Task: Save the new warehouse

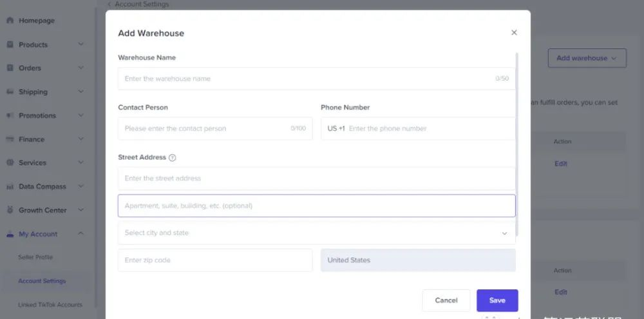Action: (497, 300)
